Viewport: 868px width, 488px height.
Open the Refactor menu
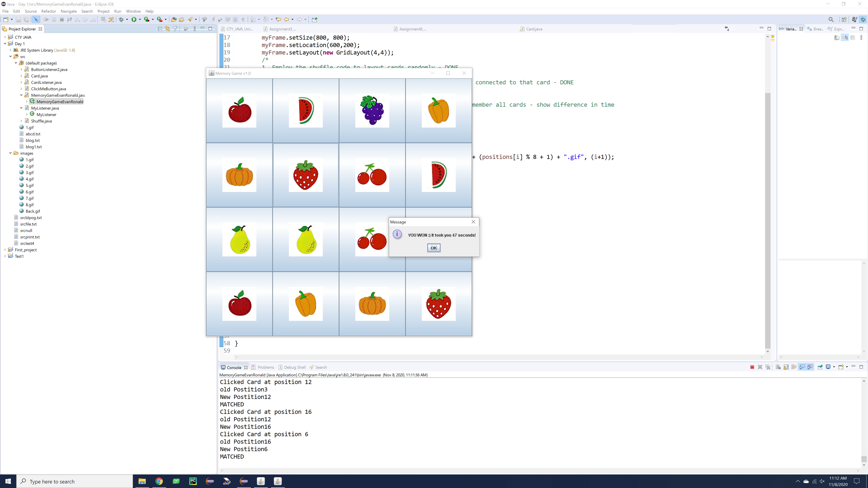pos(49,11)
